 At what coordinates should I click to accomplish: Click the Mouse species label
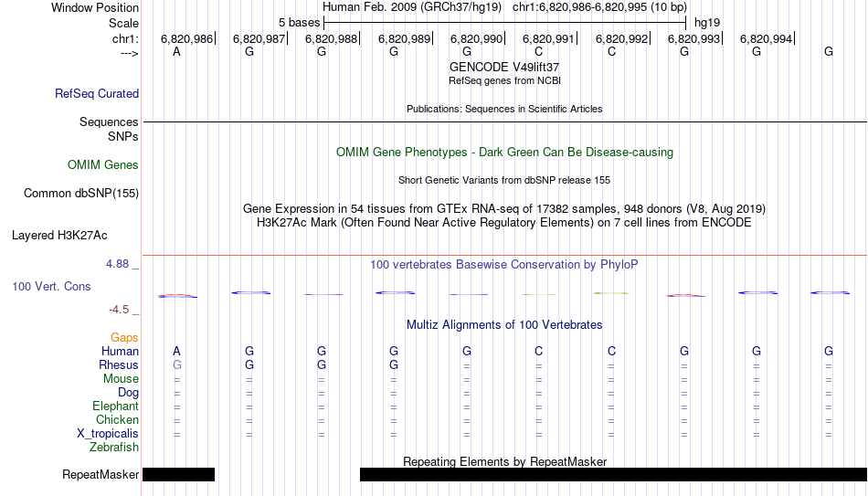point(121,379)
